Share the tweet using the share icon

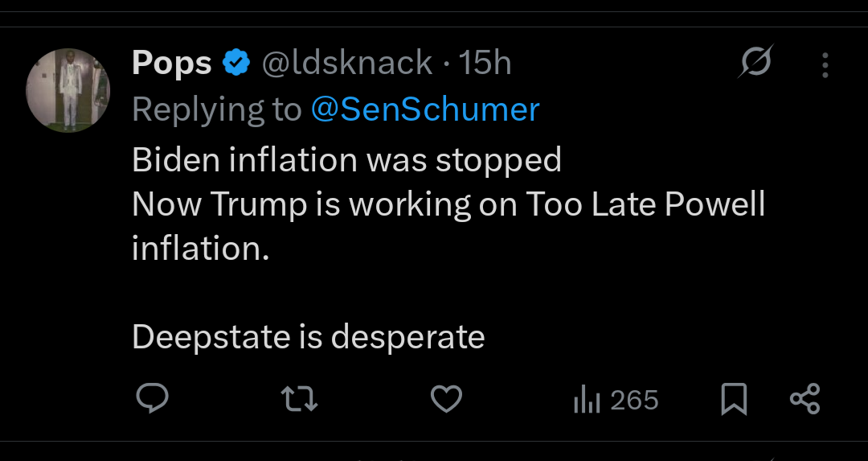click(805, 399)
